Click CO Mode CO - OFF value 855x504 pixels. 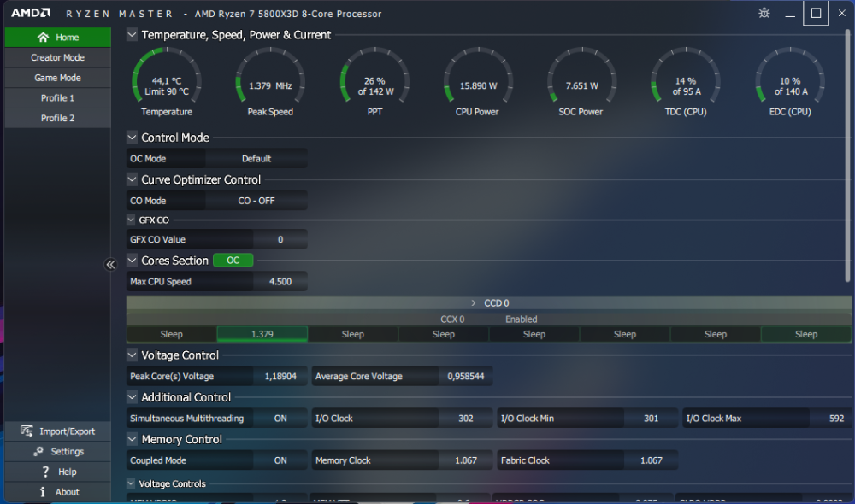(x=256, y=201)
